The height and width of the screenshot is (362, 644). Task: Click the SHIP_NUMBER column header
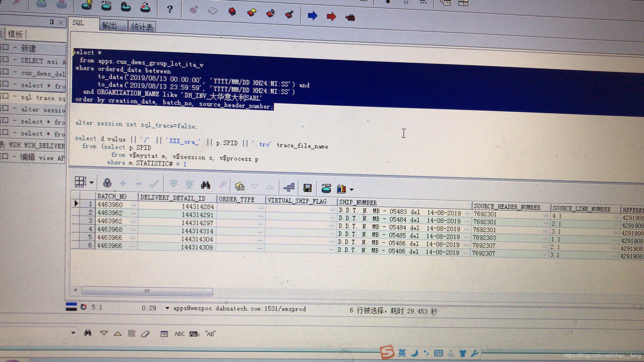[358, 202]
